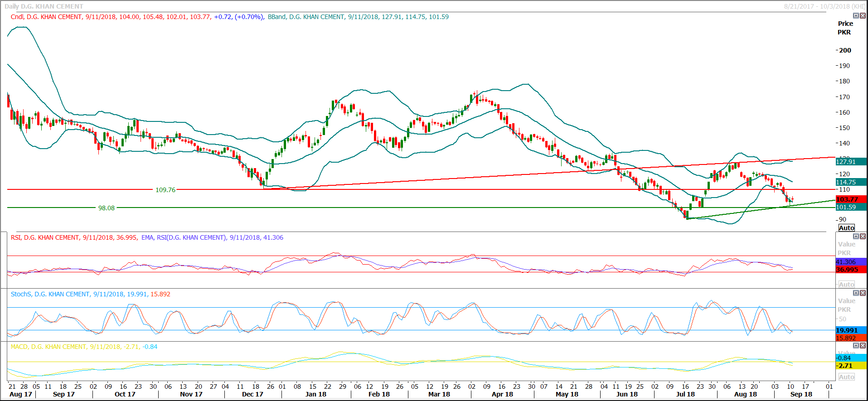Minimize the price candlestick chart pane
868x401 pixels.
click(856, 16)
